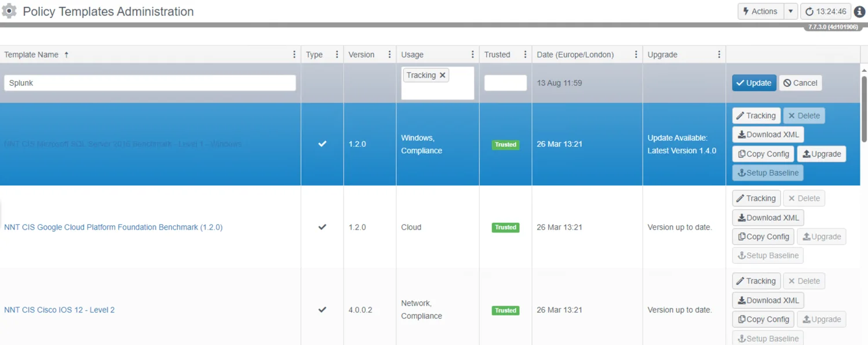Toggle Type checkmark for Google Cloud Platform row
This screenshot has width=868, height=345.
322,227
